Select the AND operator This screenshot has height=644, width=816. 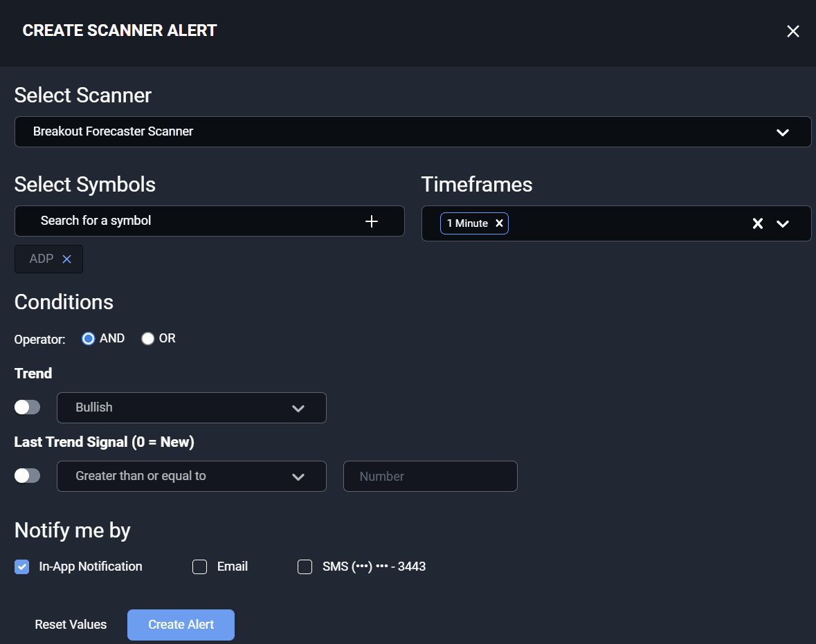[89, 339]
